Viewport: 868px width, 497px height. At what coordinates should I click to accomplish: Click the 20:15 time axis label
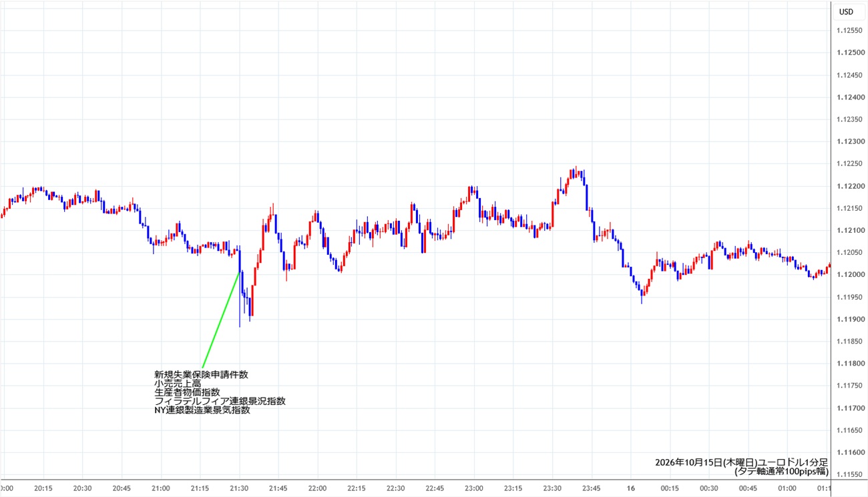(43, 488)
